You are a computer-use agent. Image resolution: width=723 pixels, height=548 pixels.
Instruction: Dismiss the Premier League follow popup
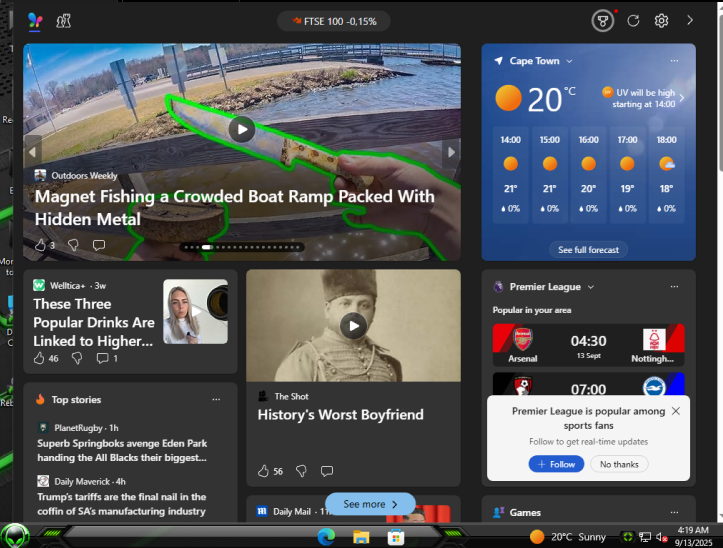click(676, 411)
